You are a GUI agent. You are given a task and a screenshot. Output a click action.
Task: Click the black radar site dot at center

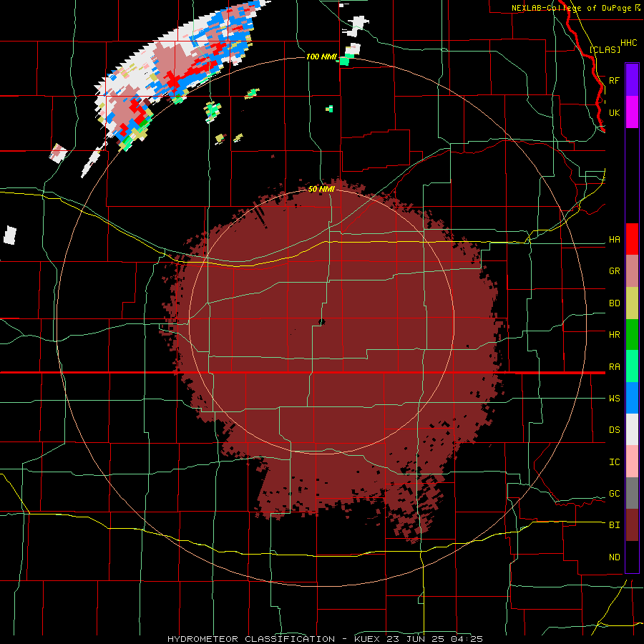(x=321, y=322)
